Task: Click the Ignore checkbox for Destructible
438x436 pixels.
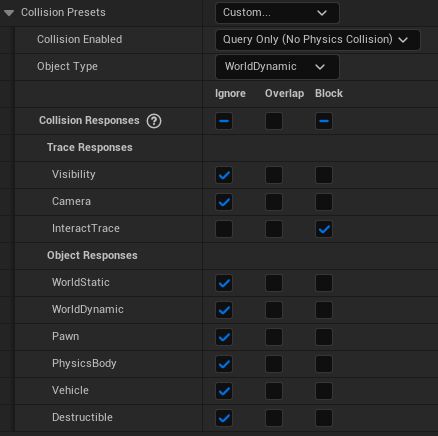Action: coord(224,418)
